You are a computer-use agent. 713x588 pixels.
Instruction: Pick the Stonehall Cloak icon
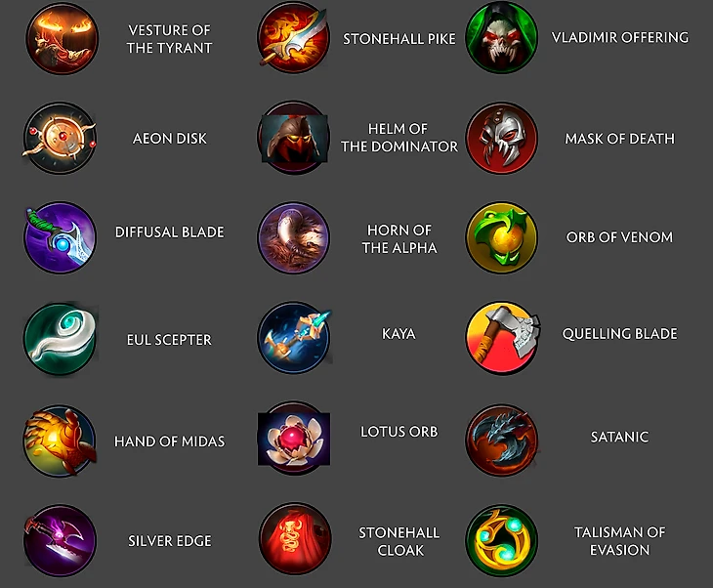pyautogui.click(x=295, y=539)
